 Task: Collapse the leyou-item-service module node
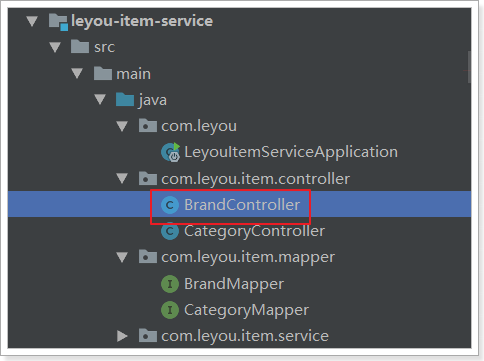(32, 21)
